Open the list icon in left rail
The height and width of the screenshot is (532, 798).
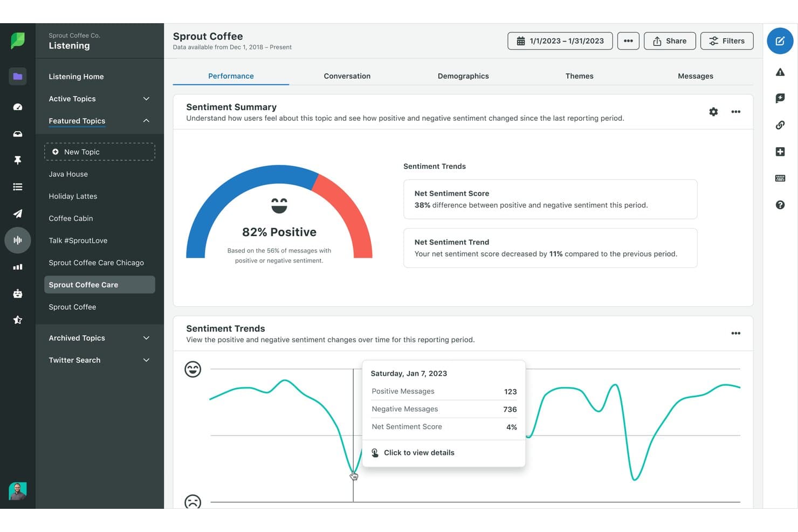[x=17, y=187]
